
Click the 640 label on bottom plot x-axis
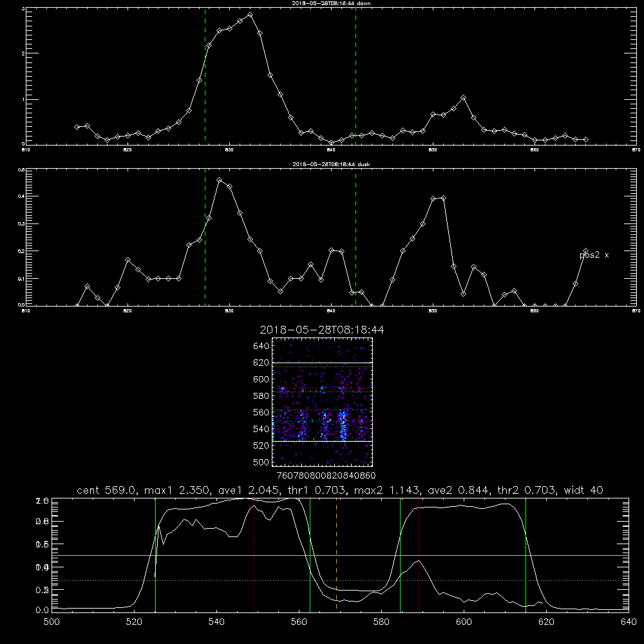(x=629, y=622)
